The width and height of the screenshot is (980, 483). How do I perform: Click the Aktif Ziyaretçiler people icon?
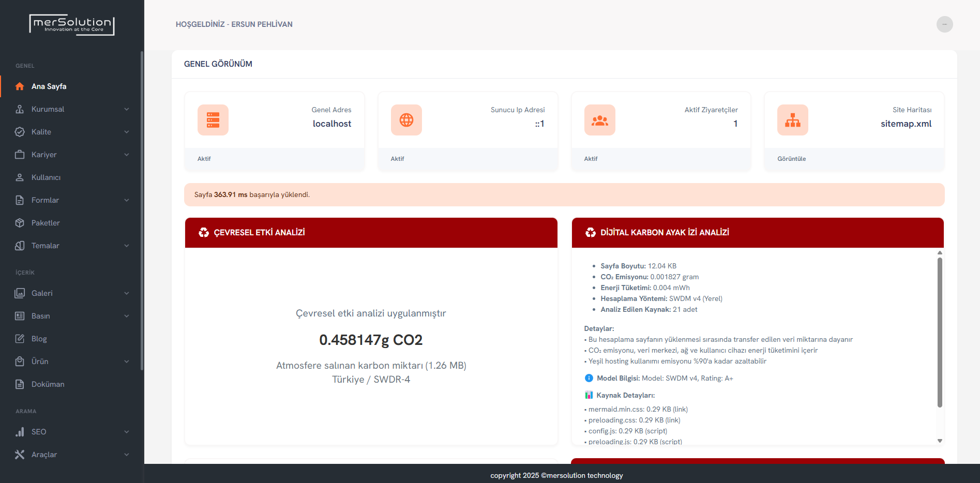(x=600, y=120)
